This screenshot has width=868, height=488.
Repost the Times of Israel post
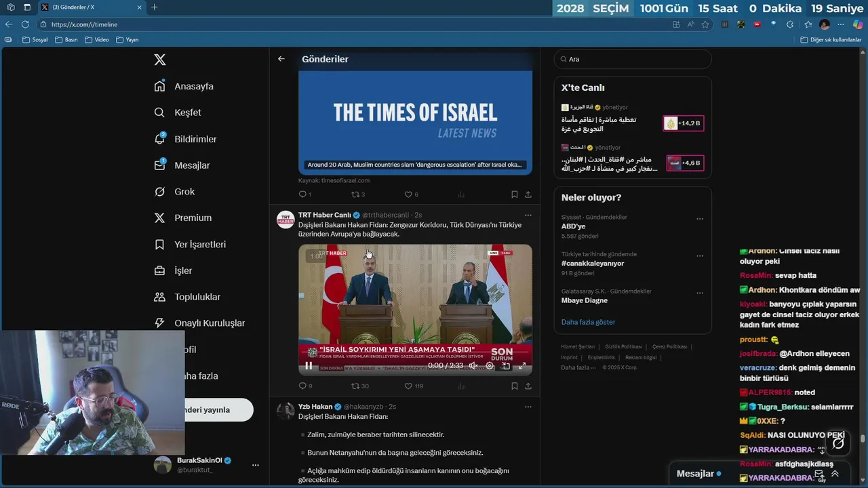click(x=358, y=195)
